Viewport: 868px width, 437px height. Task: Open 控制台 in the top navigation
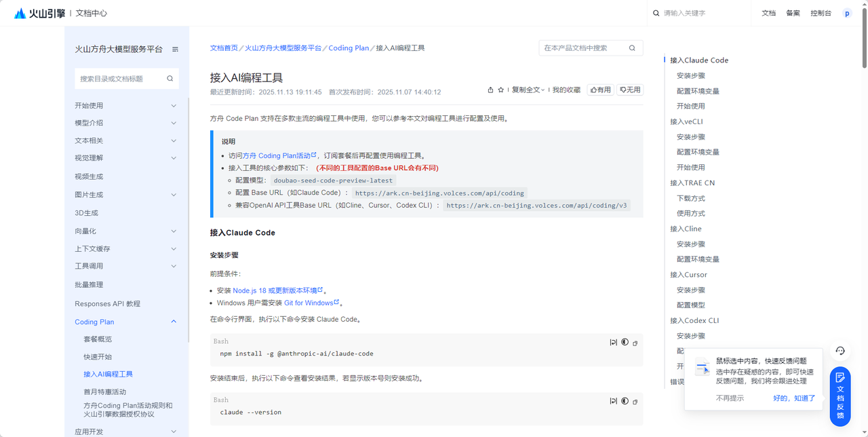821,13
